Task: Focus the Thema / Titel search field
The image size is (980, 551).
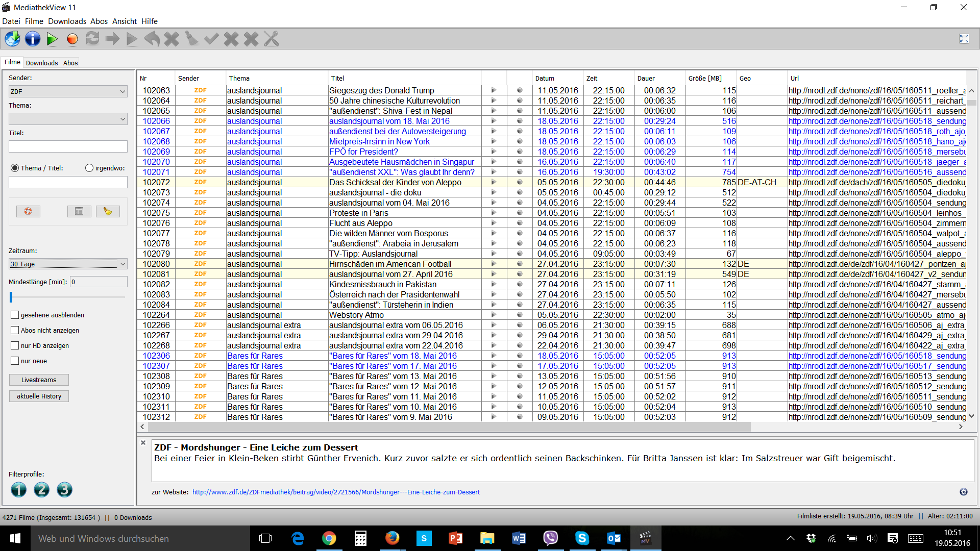Action: (68, 182)
